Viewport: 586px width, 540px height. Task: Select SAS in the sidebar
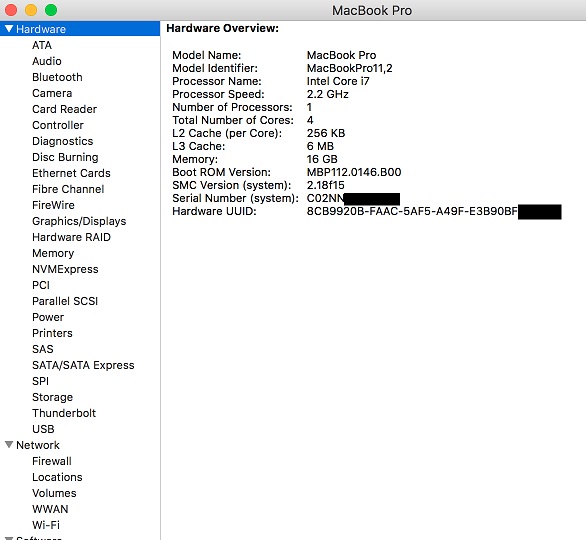coord(43,349)
